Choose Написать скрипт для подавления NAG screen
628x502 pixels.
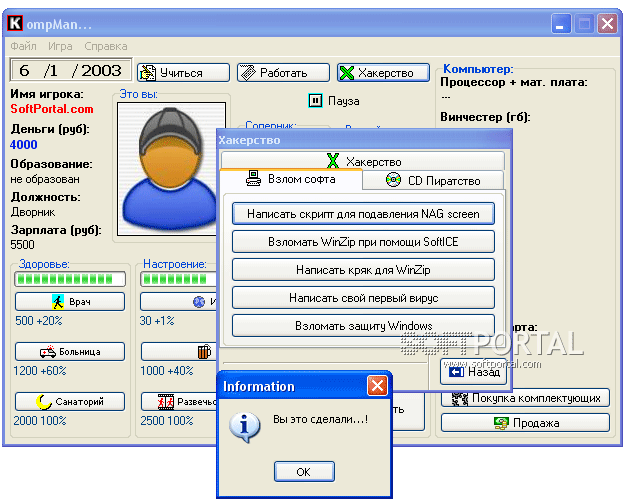click(363, 214)
